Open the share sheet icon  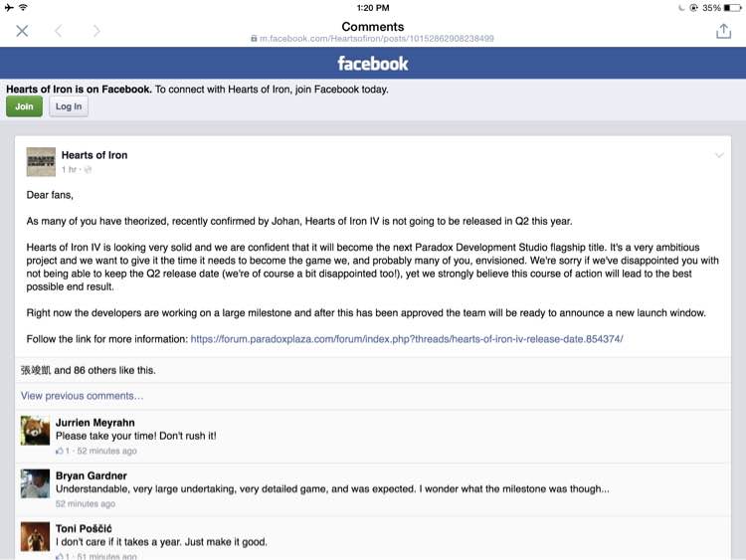[723, 31]
